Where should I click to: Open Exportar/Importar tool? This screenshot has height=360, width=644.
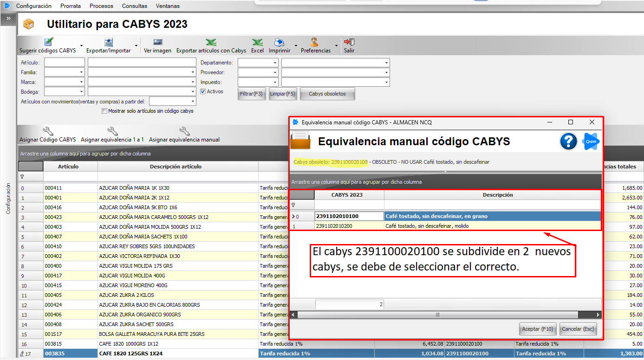pyautogui.click(x=109, y=42)
